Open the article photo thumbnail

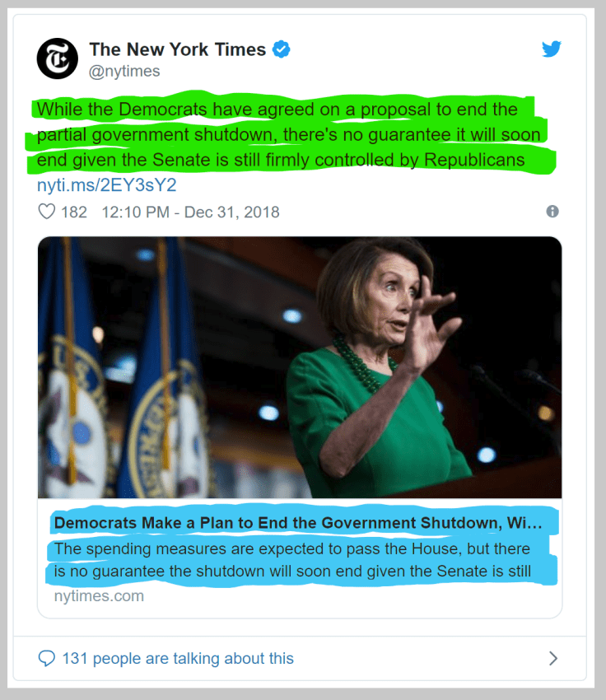pyautogui.click(x=300, y=366)
